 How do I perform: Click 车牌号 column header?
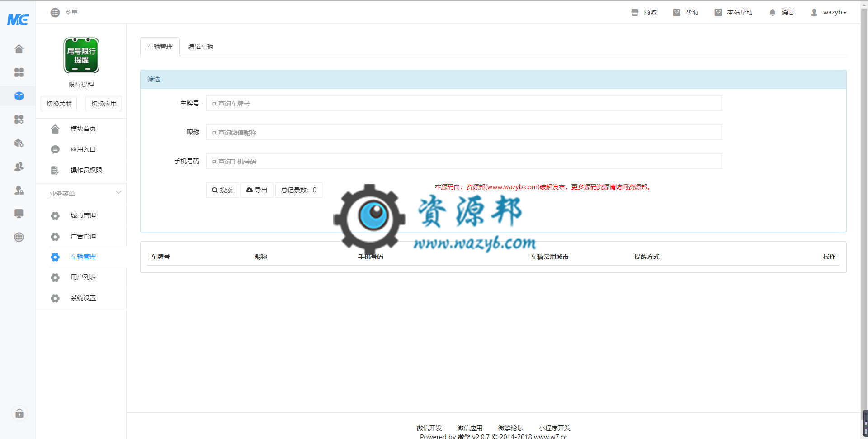coord(160,257)
